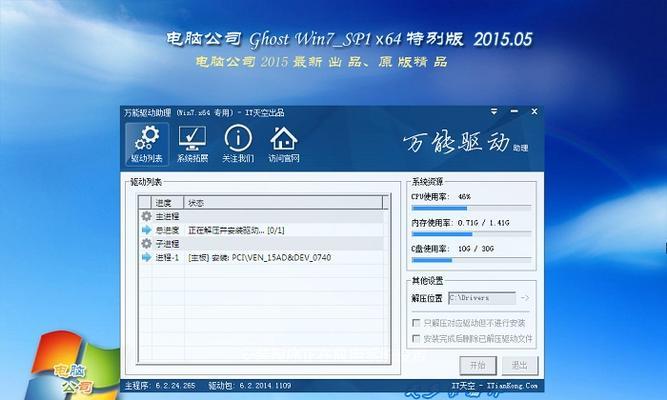The image size is (667, 400).
Task: Click the 内存使用率 progress bar
Action: coord(471,234)
